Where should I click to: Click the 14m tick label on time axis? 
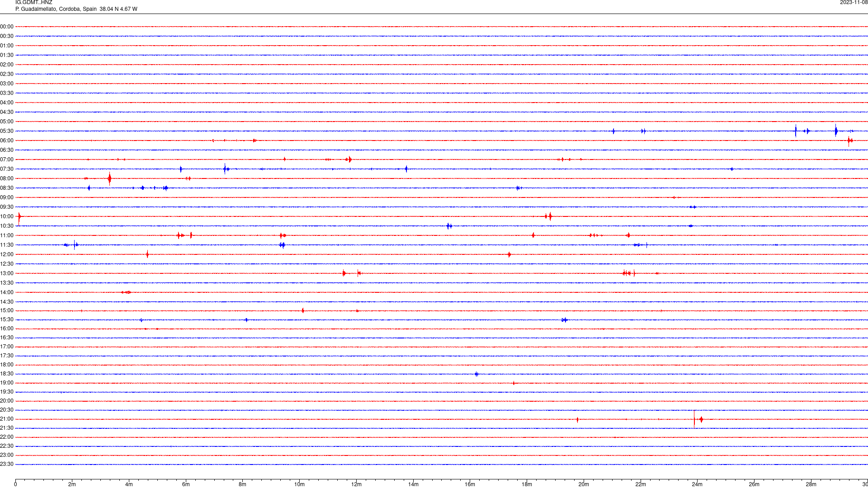[x=413, y=484]
